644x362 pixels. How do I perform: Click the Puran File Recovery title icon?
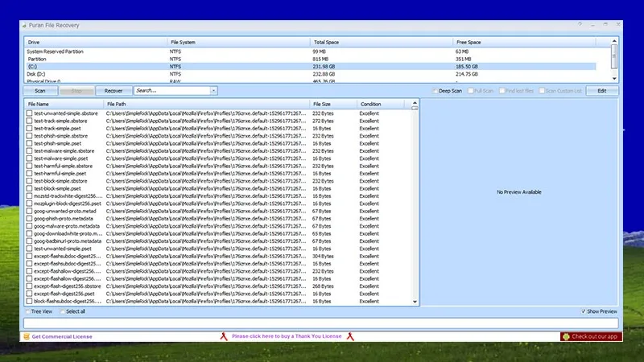tap(24, 26)
